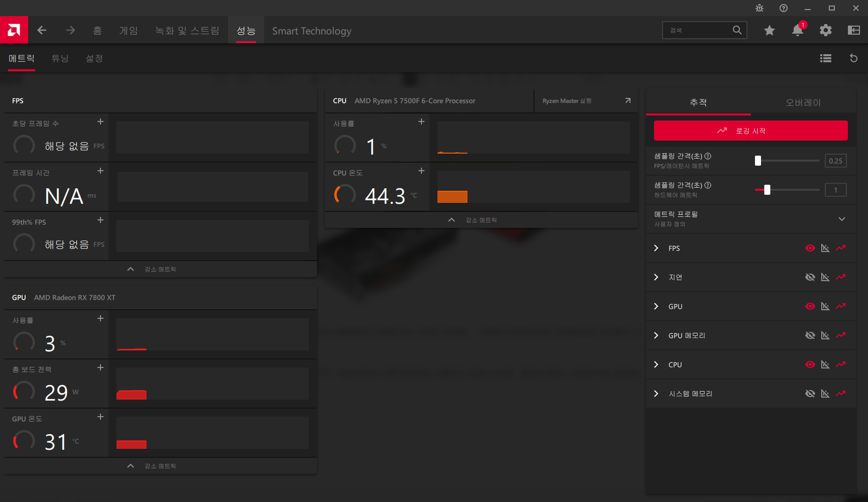Hide GPU metrics with eye toggle
Image resolution: width=868 pixels, height=502 pixels.
click(810, 306)
